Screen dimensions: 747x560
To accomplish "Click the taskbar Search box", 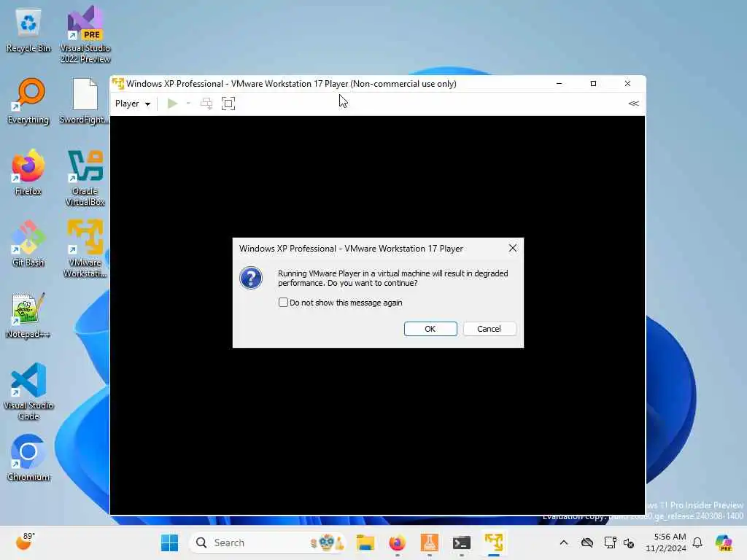I will [x=268, y=542].
